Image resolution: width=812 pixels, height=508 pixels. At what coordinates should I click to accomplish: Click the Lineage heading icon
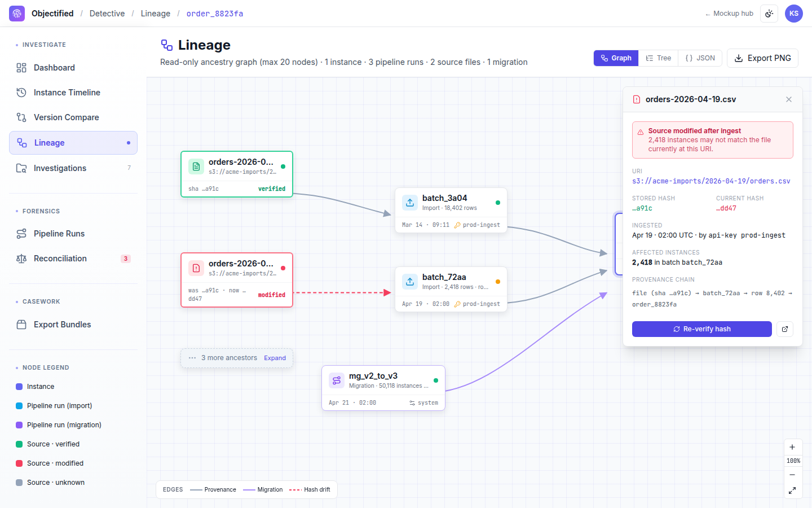[x=167, y=45]
